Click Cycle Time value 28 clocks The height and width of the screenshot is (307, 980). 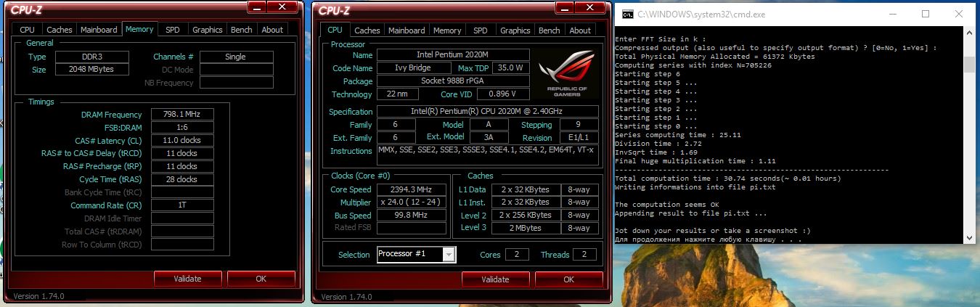coord(183,179)
